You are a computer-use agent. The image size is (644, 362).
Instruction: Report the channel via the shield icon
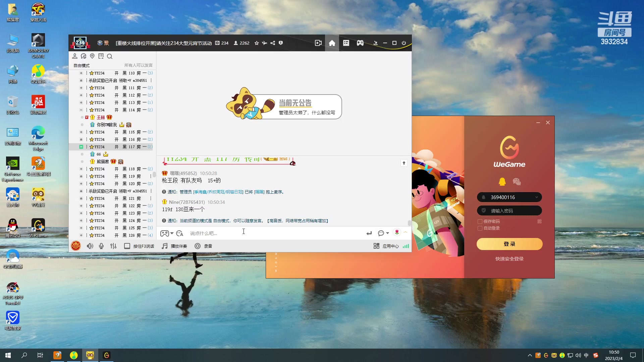tap(281, 43)
